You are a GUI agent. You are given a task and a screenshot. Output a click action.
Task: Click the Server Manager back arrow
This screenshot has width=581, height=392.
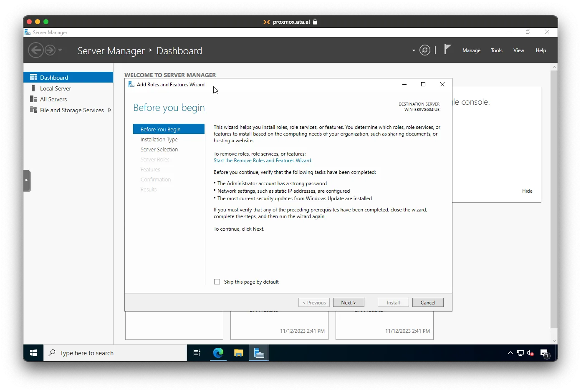pyautogui.click(x=35, y=50)
